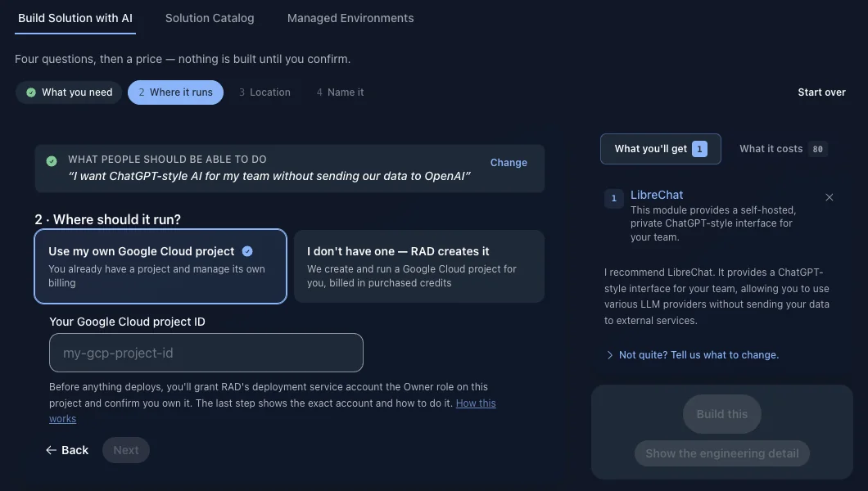Click the '1' badge on What you'll get
This screenshot has width=868, height=491.
tap(699, 149)
